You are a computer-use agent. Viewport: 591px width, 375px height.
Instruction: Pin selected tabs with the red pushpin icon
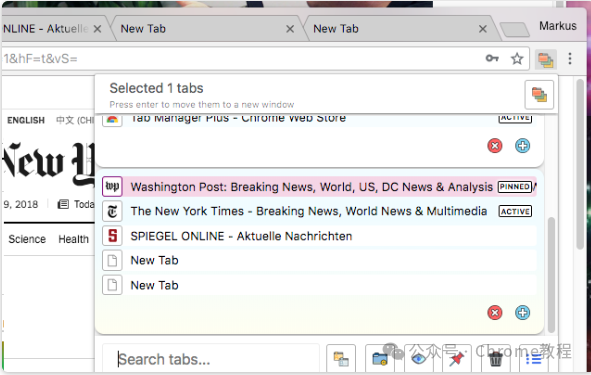pyautogui.click(x=457, y=359)
